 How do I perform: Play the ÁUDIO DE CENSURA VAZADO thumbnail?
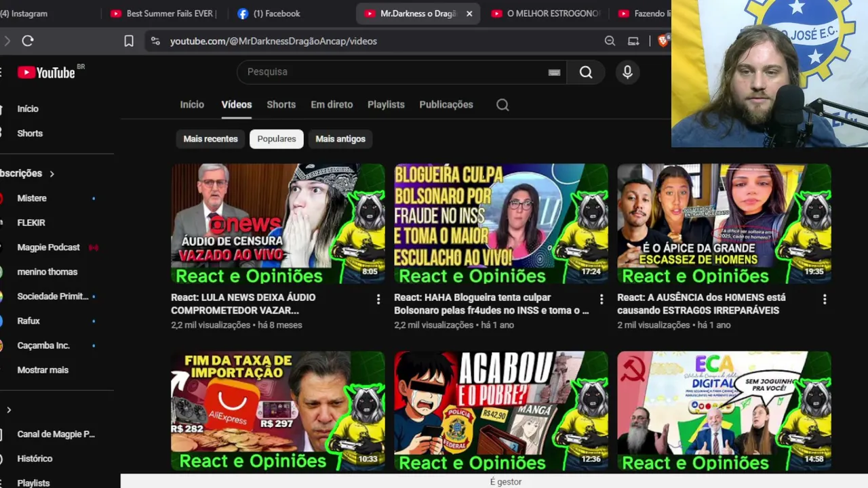[x=278, y=224]
